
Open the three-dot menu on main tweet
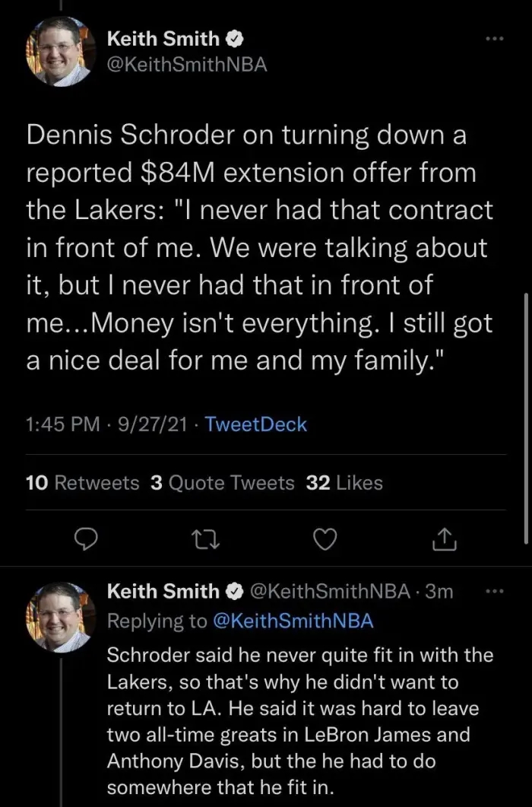(496, 38)
